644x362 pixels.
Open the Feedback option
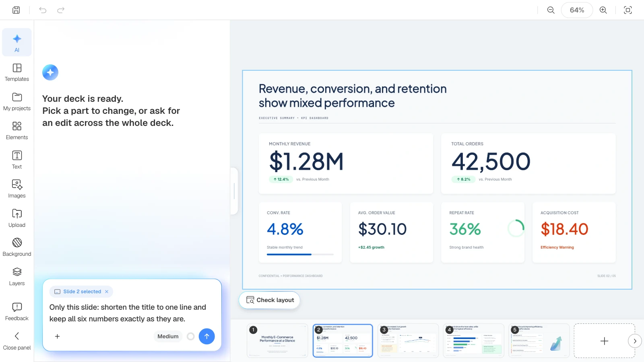point(17,312)
